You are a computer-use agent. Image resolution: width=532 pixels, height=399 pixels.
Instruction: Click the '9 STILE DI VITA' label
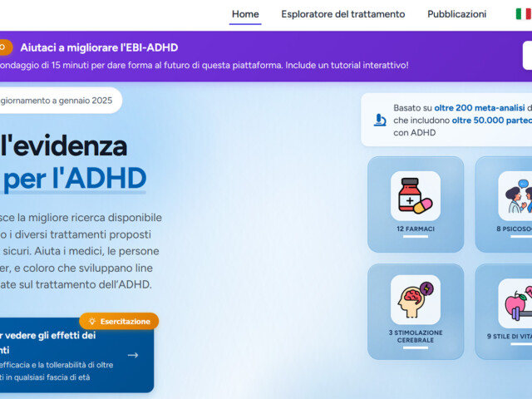[x=510, y=336]
